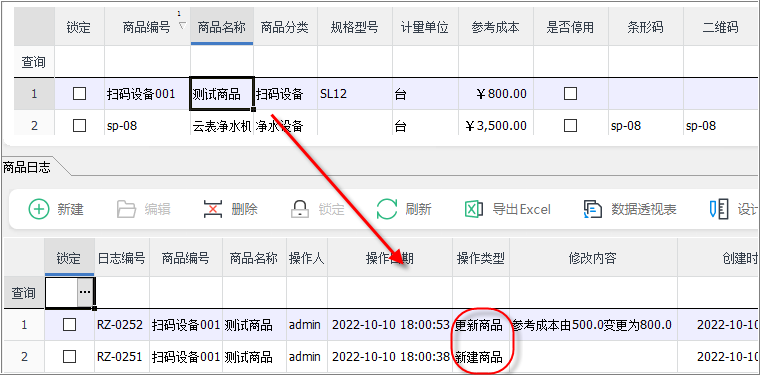Click the 商品名称 query field in product grid
The width and height of the screenshot is (760, 375).
(222, 62)
